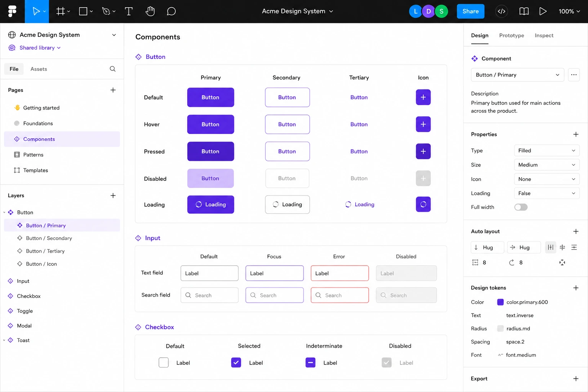The height and width of the screenshot is (392, 588).
Task: Click the Share button
Action: 470,11
